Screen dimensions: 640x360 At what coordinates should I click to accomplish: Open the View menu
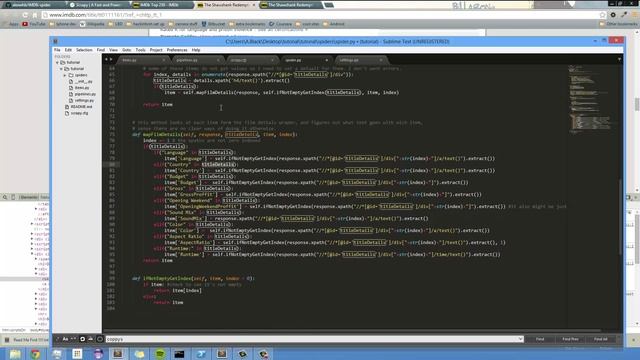coord(113,50)
